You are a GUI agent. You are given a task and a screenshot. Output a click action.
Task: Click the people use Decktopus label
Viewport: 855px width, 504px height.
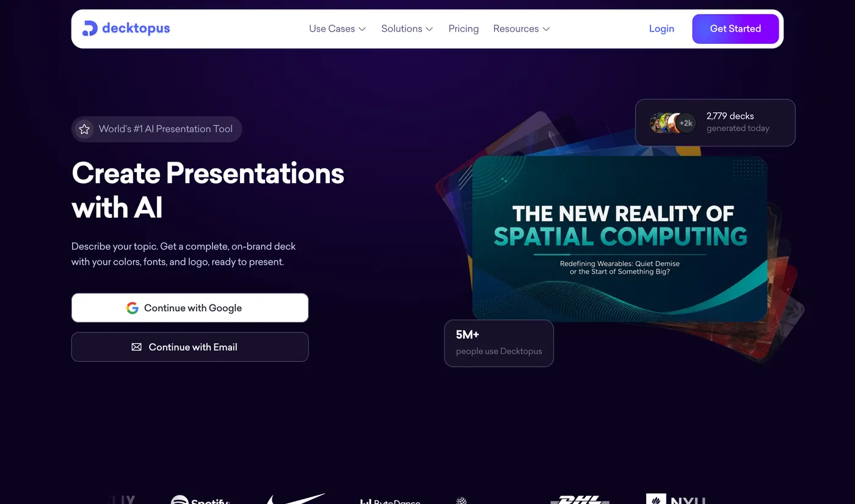coord(499,351)
